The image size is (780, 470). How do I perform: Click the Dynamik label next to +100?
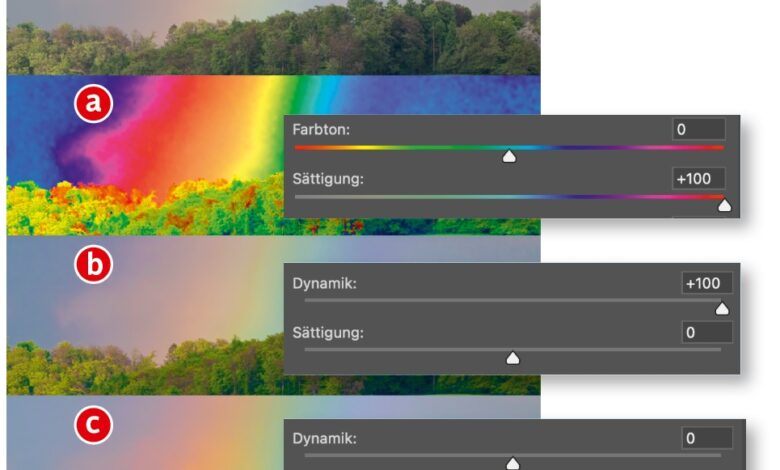point(324,283)
